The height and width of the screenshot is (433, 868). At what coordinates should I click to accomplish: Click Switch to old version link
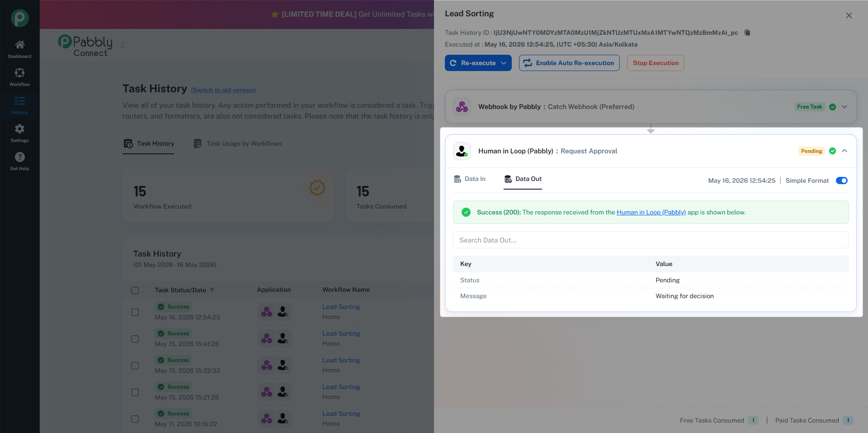coord(223,90)
